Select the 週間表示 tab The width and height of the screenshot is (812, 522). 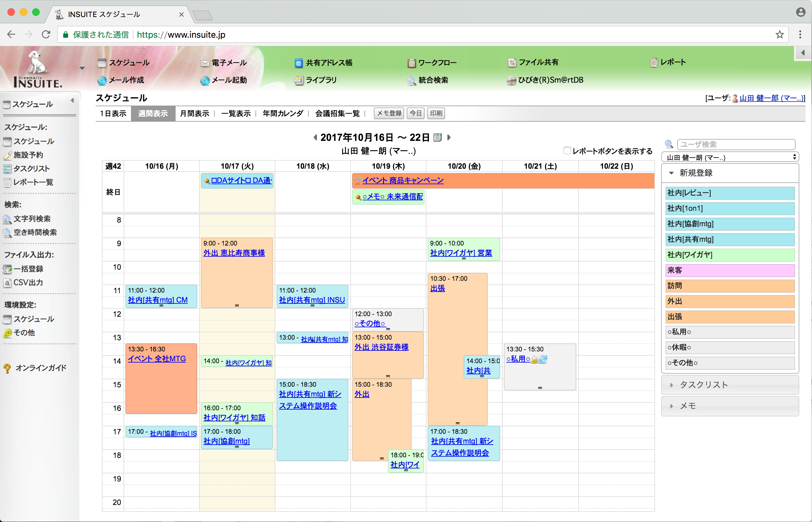pos(153,114)
